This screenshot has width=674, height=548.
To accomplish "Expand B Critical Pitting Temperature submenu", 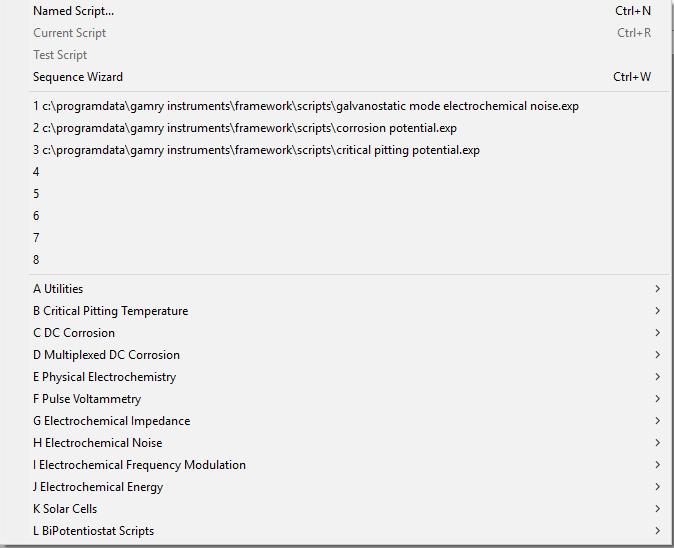I will [x=110, y=311].
